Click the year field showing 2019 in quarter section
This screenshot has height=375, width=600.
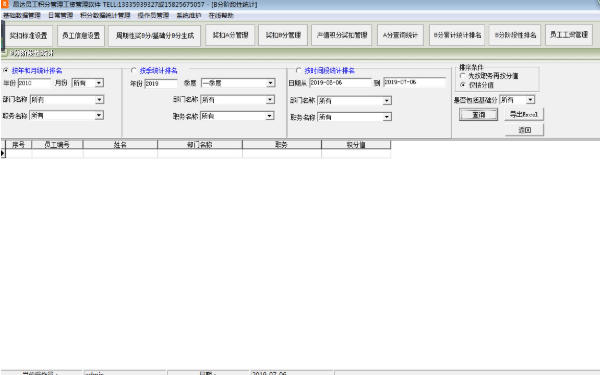pyautogui.click(x=161, y=83)
